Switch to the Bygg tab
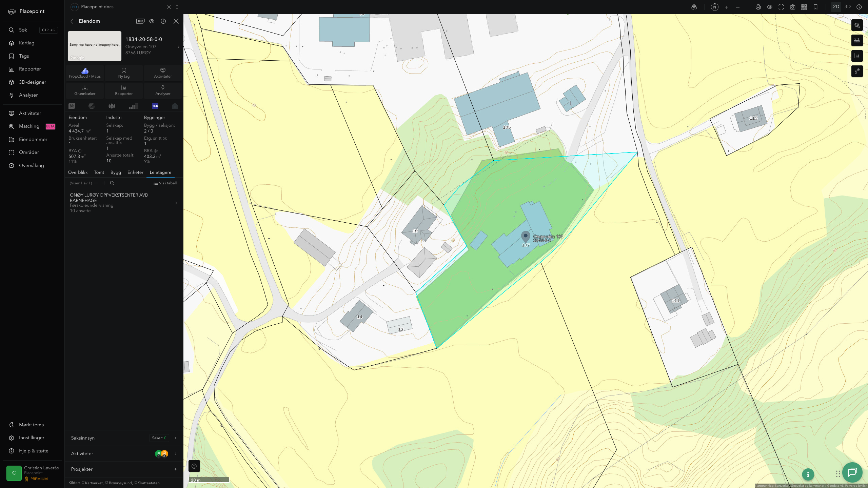This screenshot has height=488, width=868. pos(116,172)
